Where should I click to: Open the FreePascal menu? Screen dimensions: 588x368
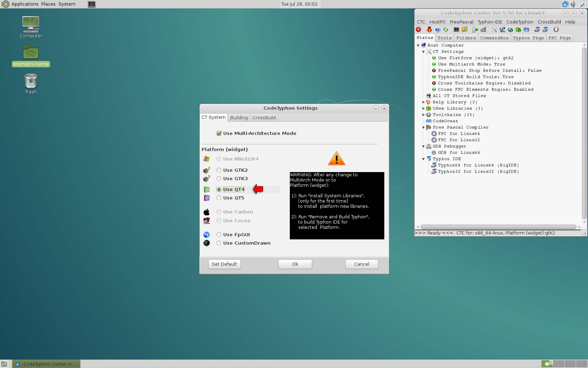[462, 22]
